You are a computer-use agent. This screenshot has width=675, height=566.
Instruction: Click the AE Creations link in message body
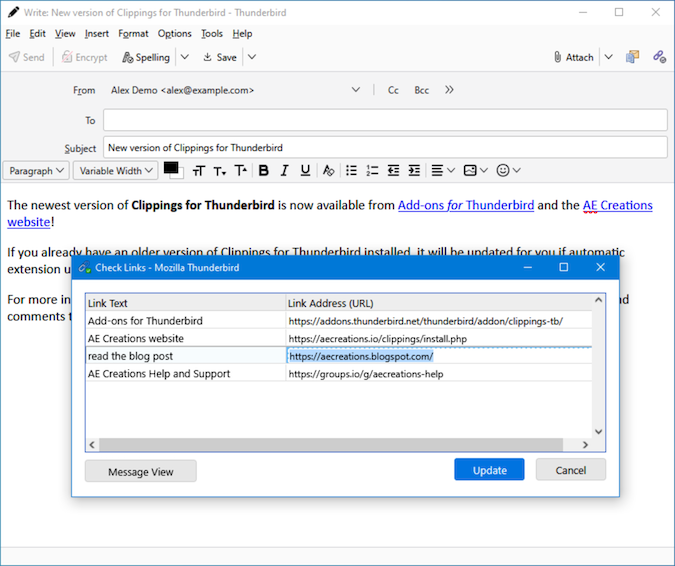(617, 205)
